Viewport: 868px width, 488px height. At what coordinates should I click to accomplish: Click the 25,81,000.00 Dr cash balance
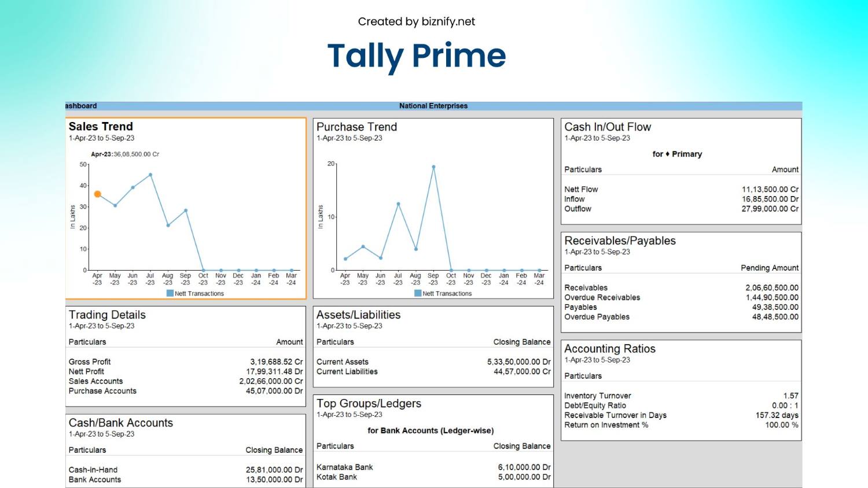pos(274,470)
